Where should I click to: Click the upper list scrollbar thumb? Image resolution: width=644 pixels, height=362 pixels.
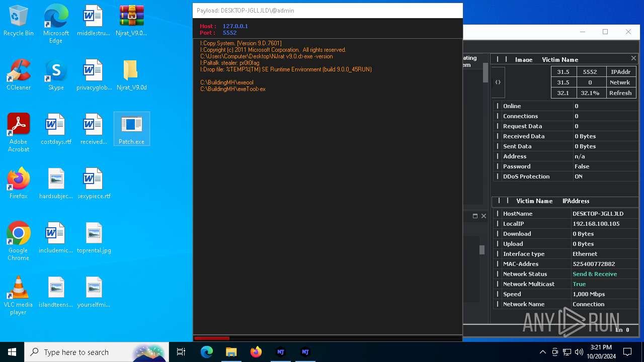click(x=486, y=72)
